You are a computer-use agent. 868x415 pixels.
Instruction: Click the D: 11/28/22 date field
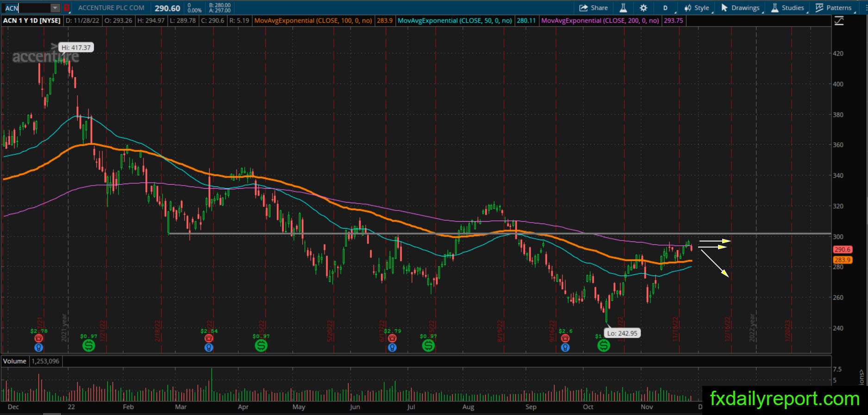pos(82,21)
